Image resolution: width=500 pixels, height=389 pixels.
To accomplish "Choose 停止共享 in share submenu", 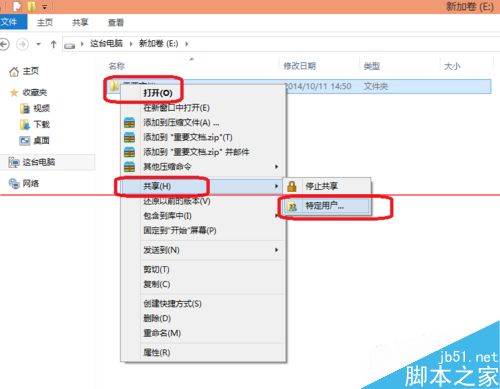I will coord(327,186).
